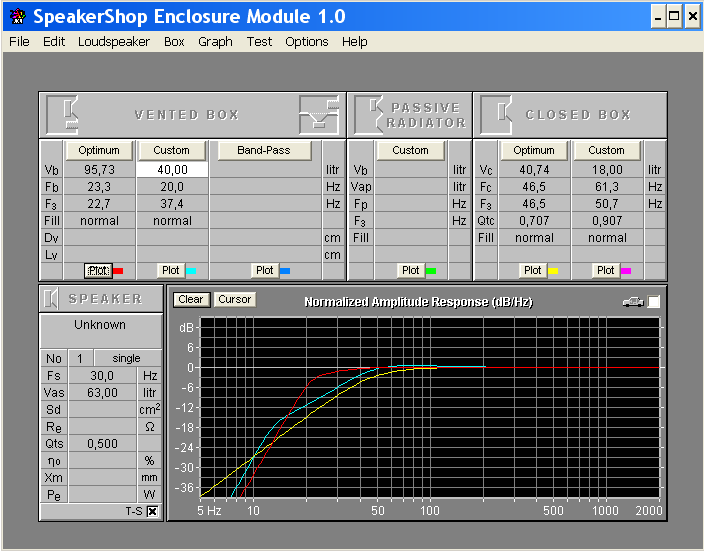Click the closed Optimum Vc value 40,74
This screenshot has height=551, width=704.
coord(534,170)
